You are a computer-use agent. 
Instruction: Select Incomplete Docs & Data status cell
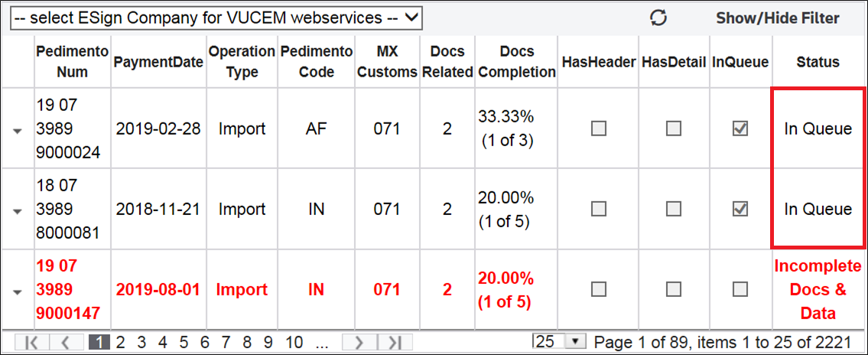(817, 289)
